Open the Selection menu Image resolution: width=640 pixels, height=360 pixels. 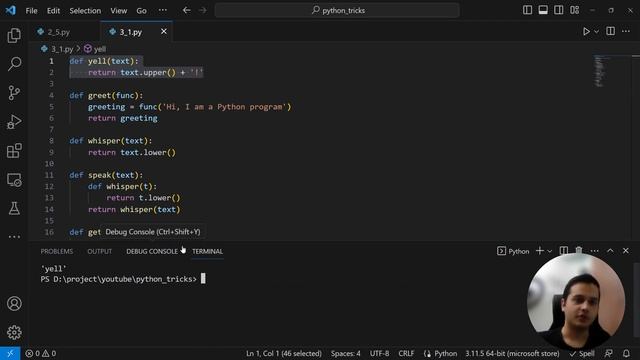pyautogui.click(x=85, y=11)
